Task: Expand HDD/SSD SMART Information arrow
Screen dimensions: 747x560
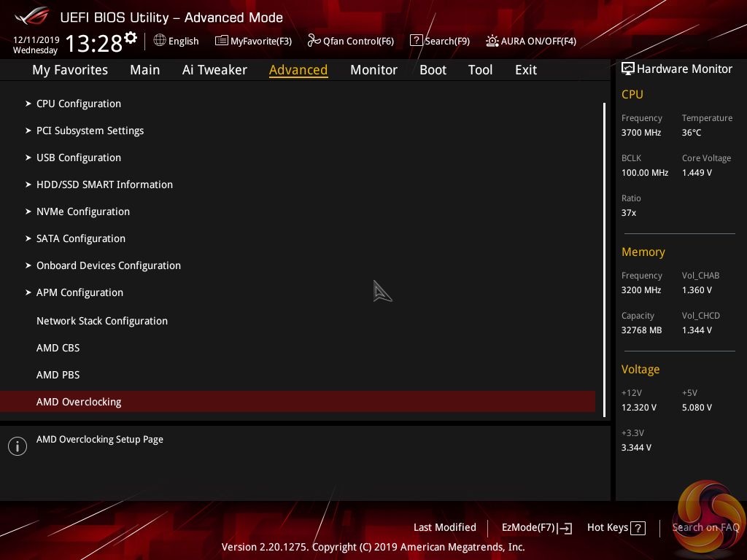Action: pyautogui.click(x=28, y=184)
